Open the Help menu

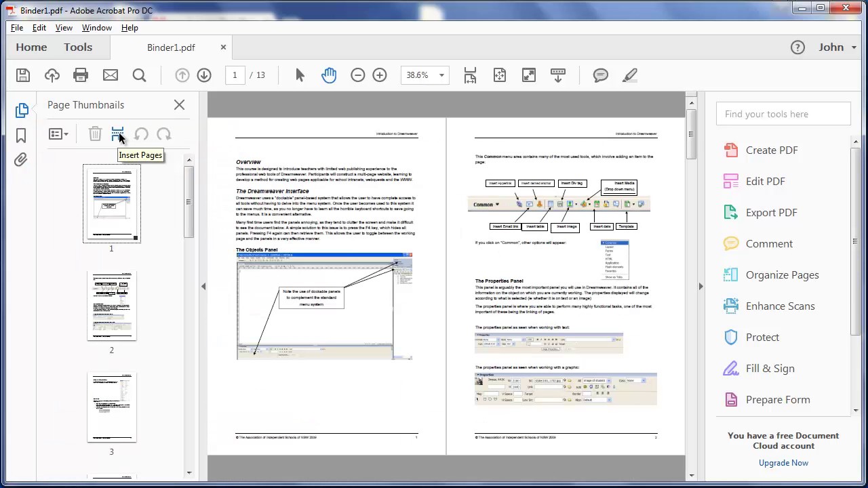(x=130, y=28)
